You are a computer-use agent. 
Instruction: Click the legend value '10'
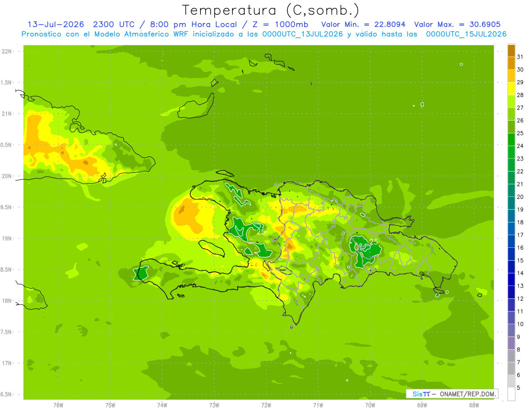pyautogui.click(x=520, y=324)
